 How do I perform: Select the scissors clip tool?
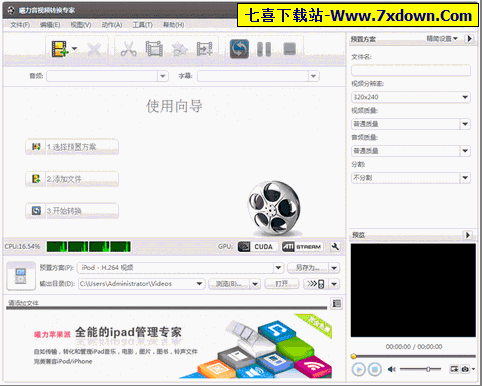click(129, 49)
